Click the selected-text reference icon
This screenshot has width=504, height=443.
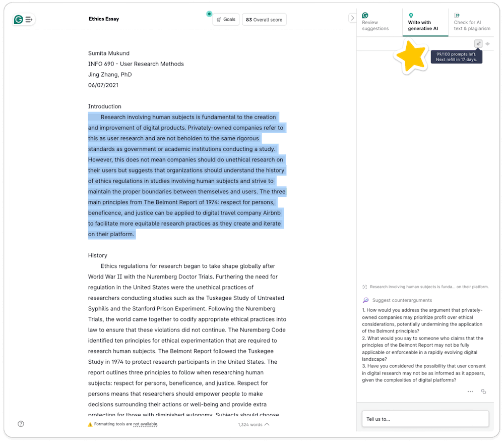click(365, 287)
